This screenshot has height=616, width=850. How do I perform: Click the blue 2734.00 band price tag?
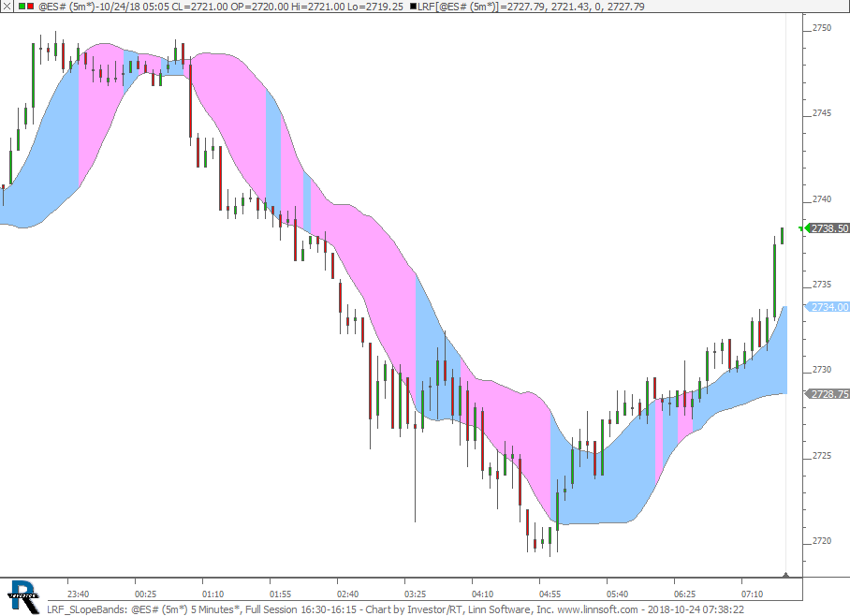[829, 307]
